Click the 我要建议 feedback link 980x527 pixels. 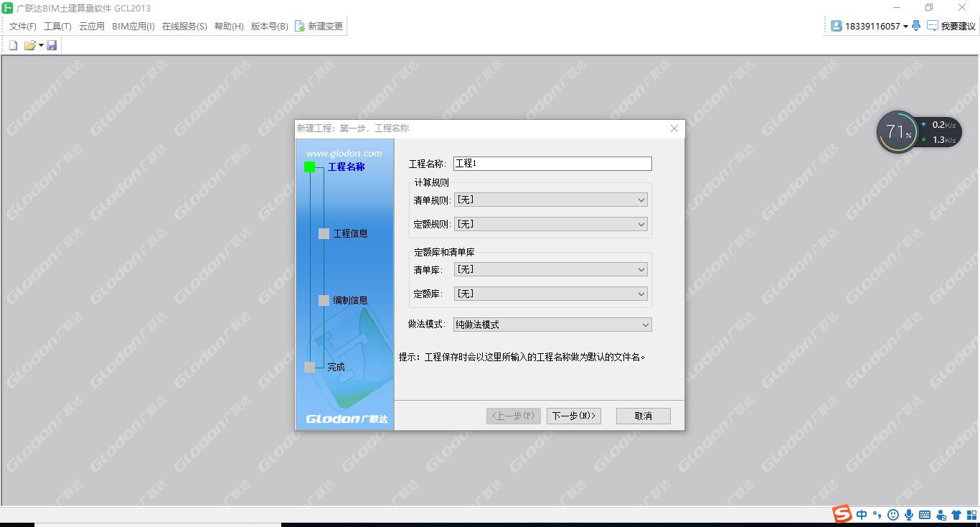point(951,26)
